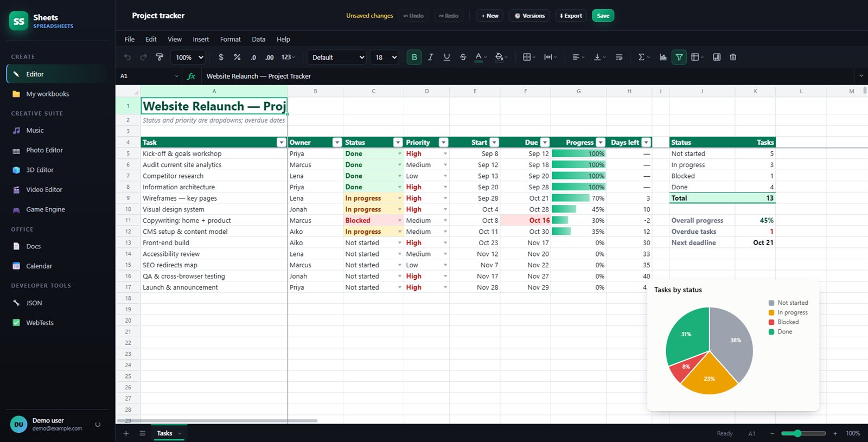This screenshot has width=868, height=442.
Task: Select the Tasks sheet tab
Action: pos(169,433)
